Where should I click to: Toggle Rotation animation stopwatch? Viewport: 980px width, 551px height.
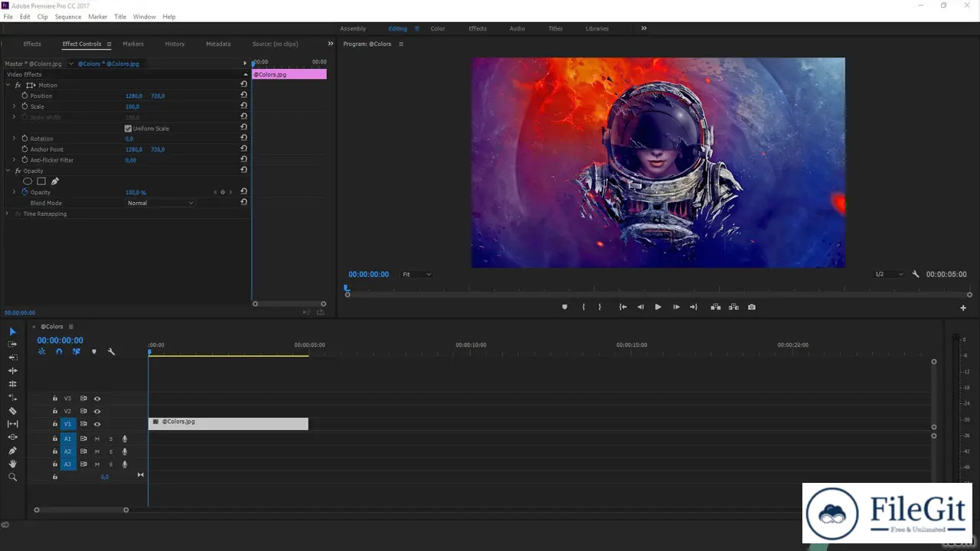[24, 139]
